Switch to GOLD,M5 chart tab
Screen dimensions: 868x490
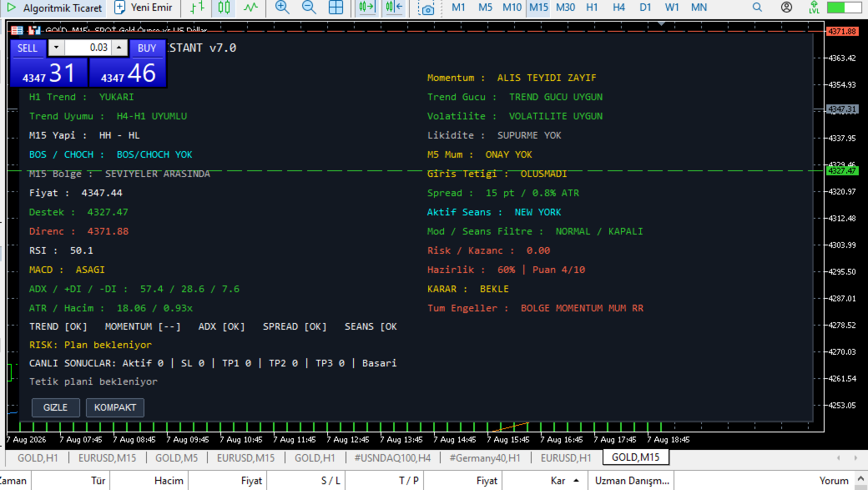pos(177,458)
